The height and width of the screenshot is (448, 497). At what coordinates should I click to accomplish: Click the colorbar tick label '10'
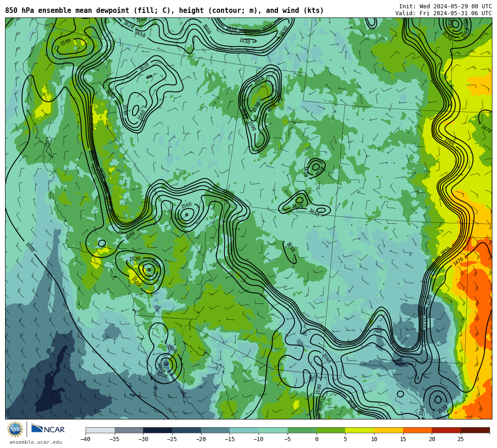[x=374, y=439]
